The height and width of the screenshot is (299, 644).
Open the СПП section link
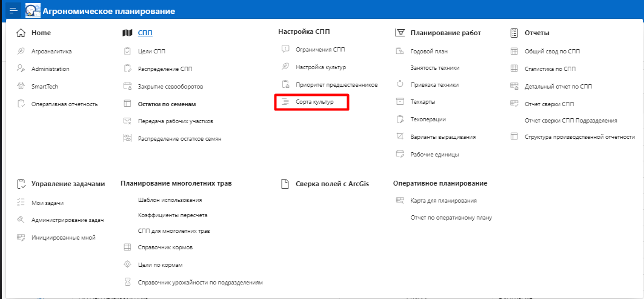[x=145, y=33]
